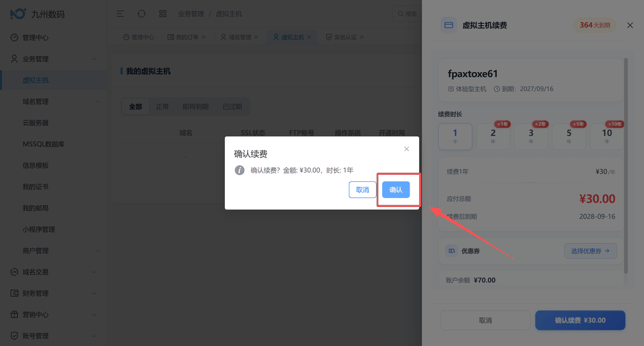644x346 pixels.
Task: Select 1 年 renewal duration
Action: pyautogui.click(x=455, y=136)
